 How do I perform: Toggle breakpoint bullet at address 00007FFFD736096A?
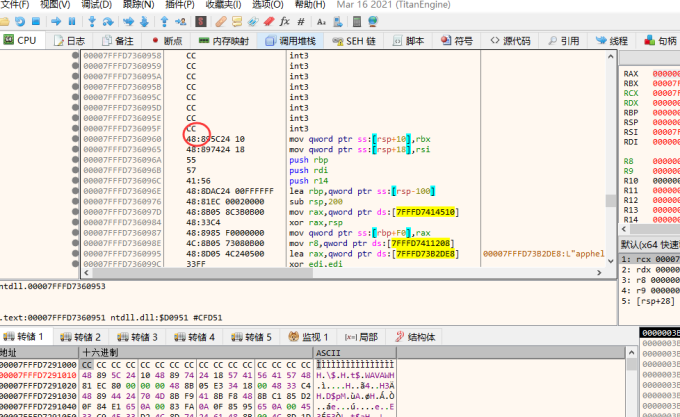point(75,160)
